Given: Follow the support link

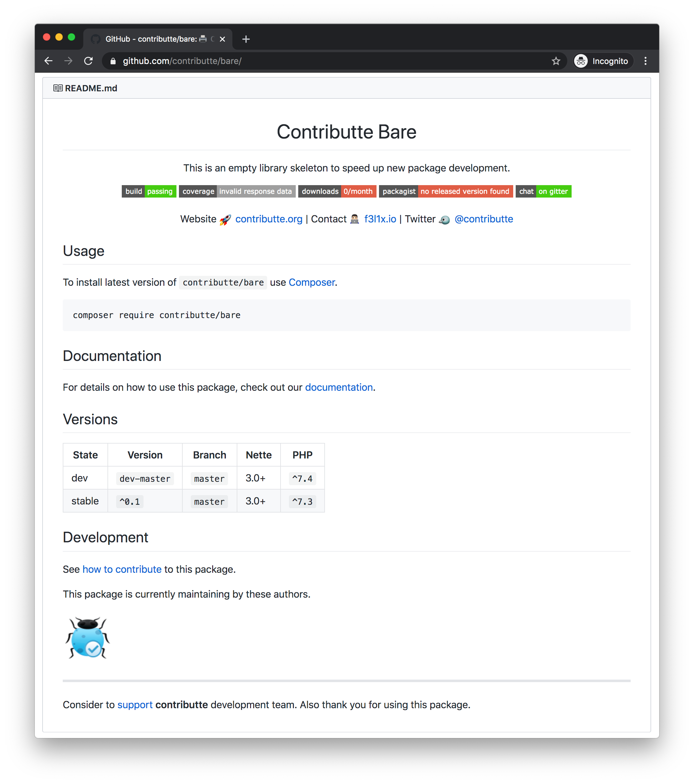Looking at the screenshot, I should coord(135,705).
